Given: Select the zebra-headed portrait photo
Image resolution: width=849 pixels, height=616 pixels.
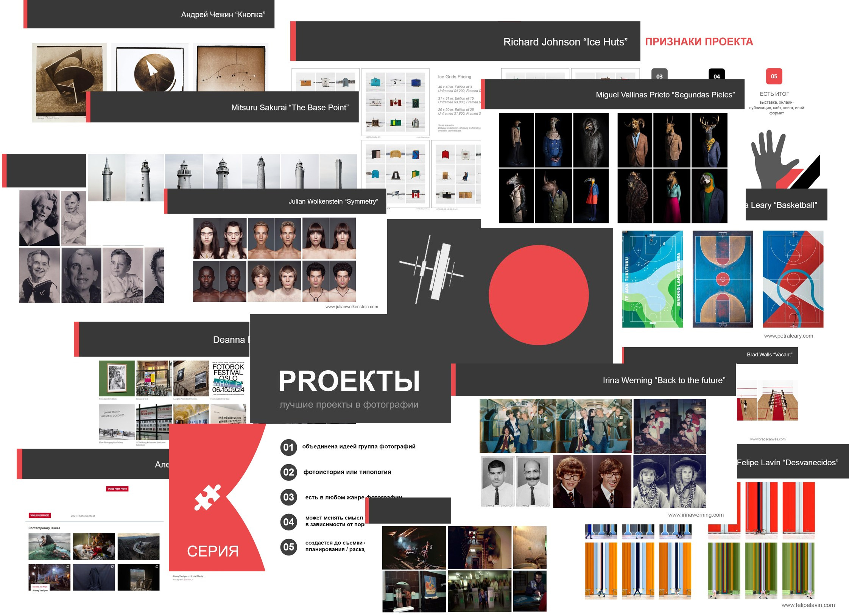Looking at the screenshot, I should [516, 196].
